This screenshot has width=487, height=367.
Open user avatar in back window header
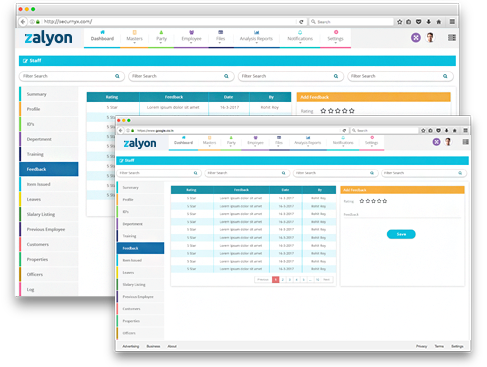(x=430, y=38)
